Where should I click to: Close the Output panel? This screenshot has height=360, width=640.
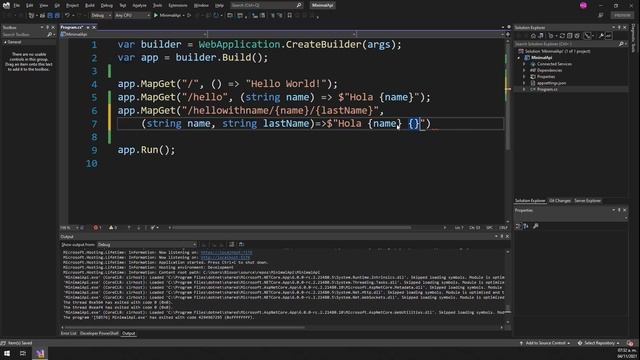[507, 236]
